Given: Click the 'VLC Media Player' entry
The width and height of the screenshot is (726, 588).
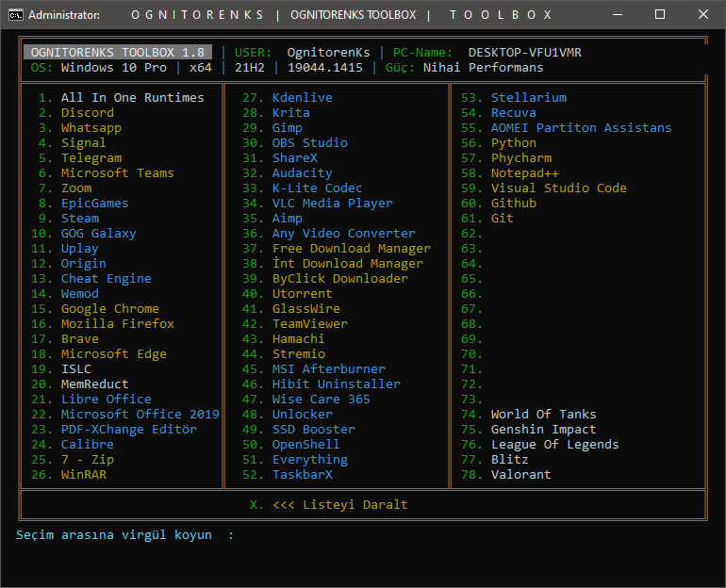Looking at the screenshot, I should coord(333,204).
